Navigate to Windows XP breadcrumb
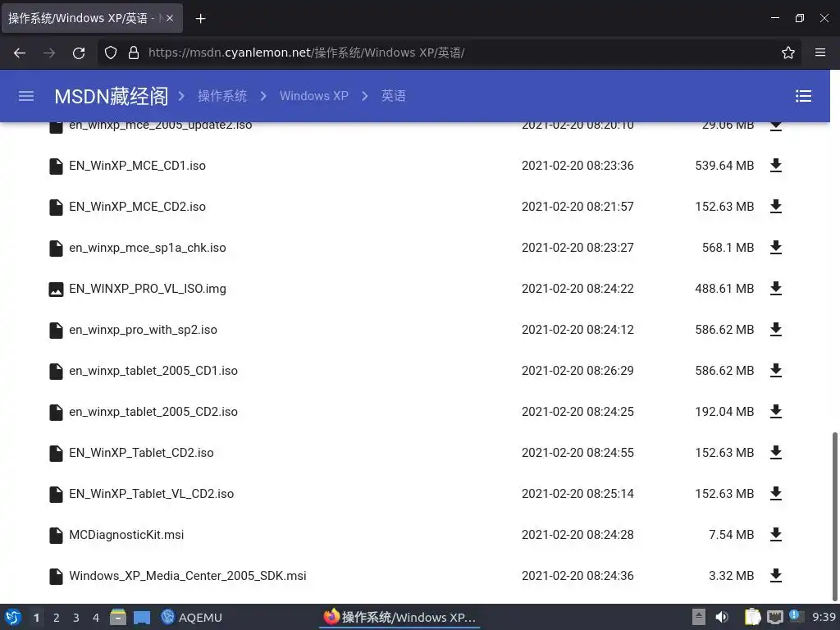 click(x=314, y=96)
